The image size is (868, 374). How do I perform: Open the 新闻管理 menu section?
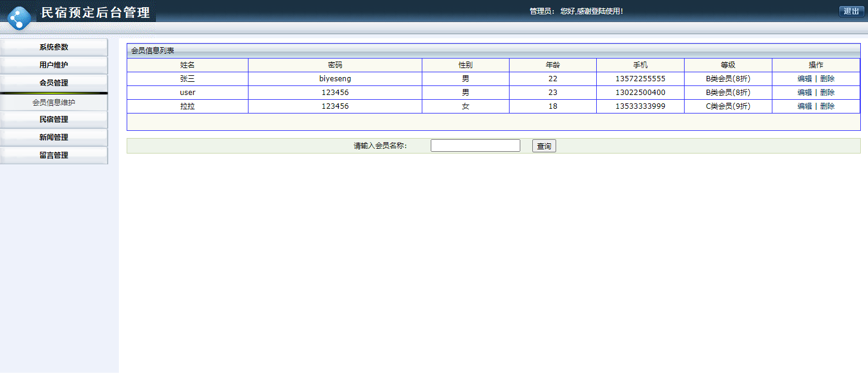point(54,137)
